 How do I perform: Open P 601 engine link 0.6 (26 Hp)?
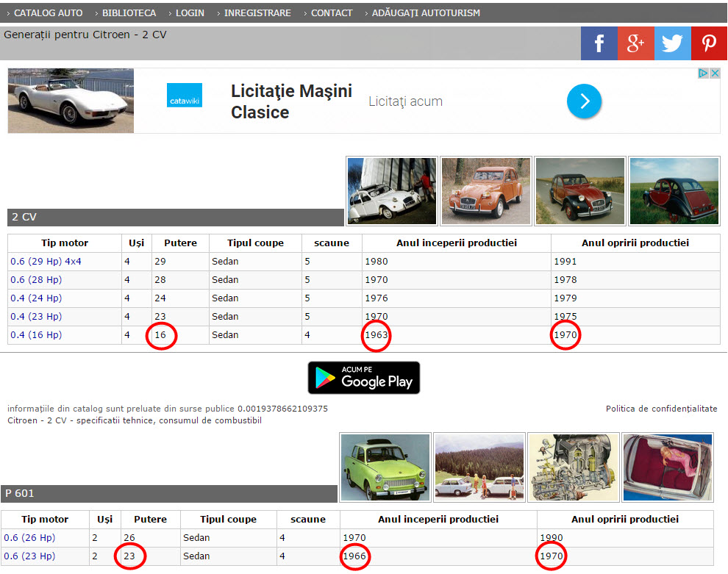coord(29,537)
